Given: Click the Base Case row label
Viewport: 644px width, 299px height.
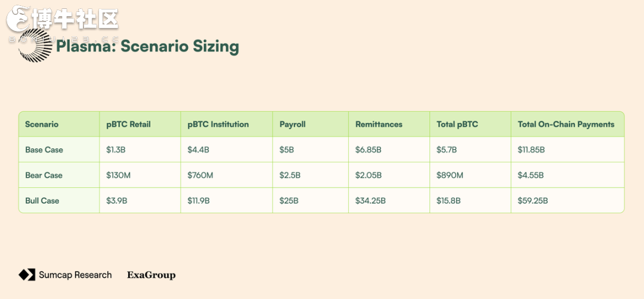Looking at the screenshot, I should tap(44, 149).
